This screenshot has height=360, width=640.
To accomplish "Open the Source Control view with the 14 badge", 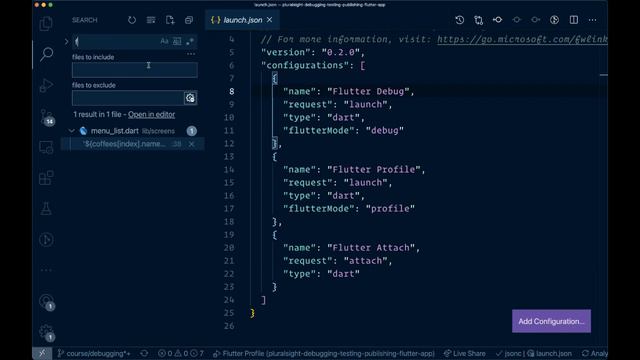I will click(x=47, y=117).
